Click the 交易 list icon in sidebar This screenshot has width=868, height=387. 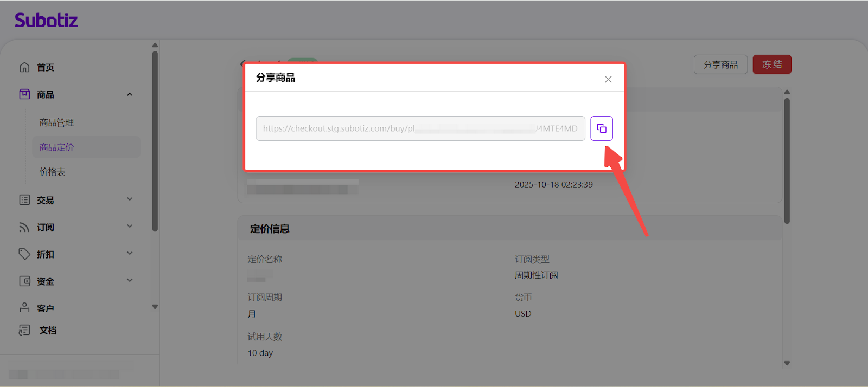(x=24, y=200)
